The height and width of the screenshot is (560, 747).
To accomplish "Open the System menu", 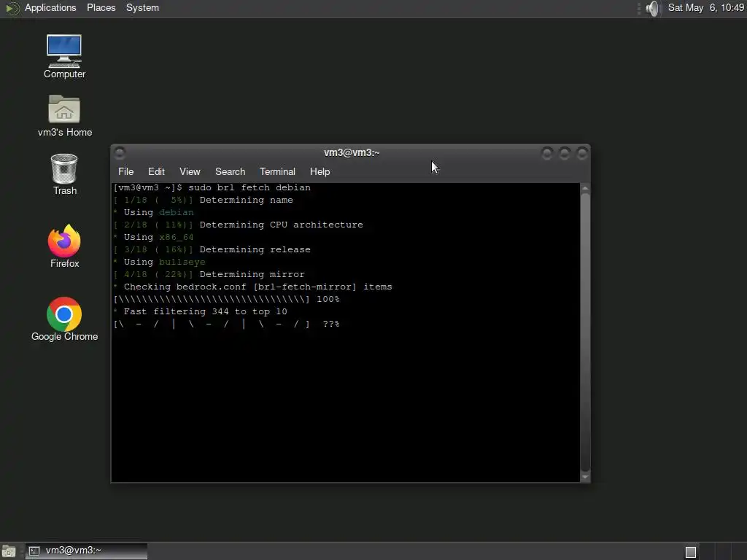I will click(142, 8).
